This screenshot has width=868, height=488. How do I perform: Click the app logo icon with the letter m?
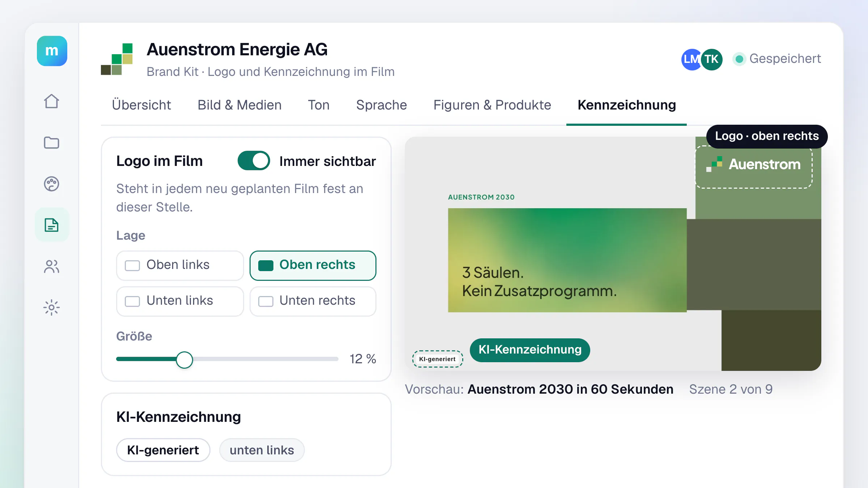(52, 51)
